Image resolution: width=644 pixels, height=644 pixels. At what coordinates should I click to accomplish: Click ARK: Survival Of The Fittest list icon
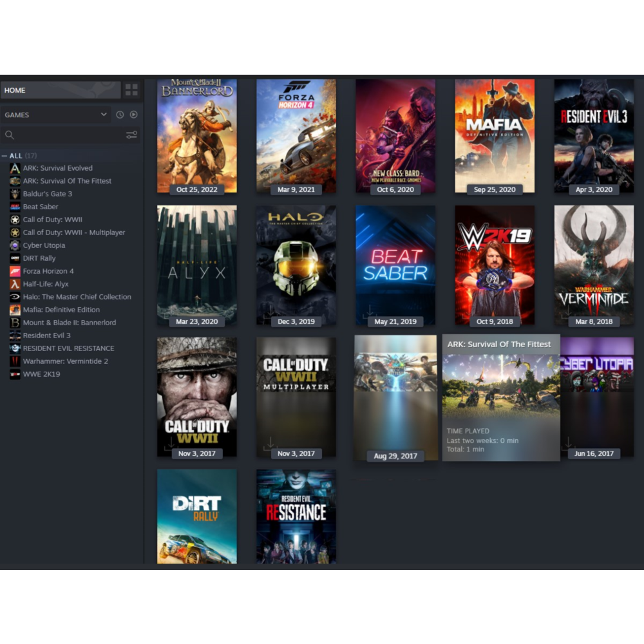[x=15, y=181]
